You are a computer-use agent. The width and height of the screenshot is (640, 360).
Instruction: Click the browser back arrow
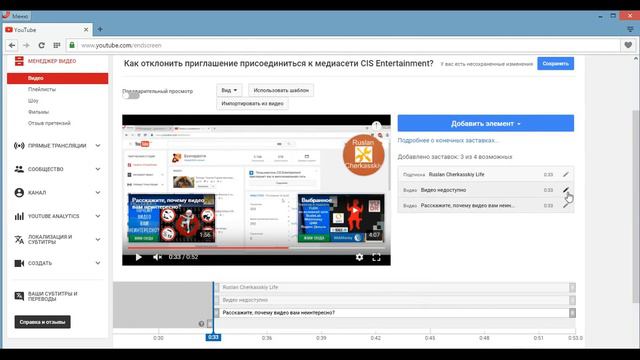(x=12, y=45)
